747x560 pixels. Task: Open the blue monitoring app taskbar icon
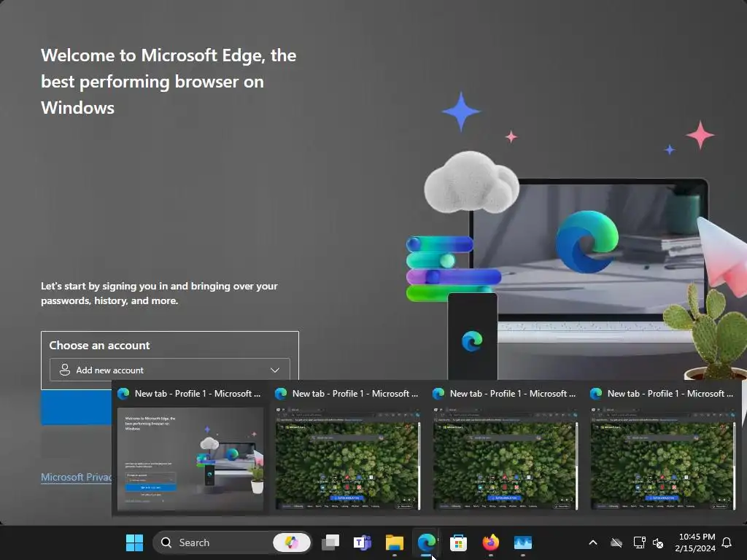click(522, 542)
